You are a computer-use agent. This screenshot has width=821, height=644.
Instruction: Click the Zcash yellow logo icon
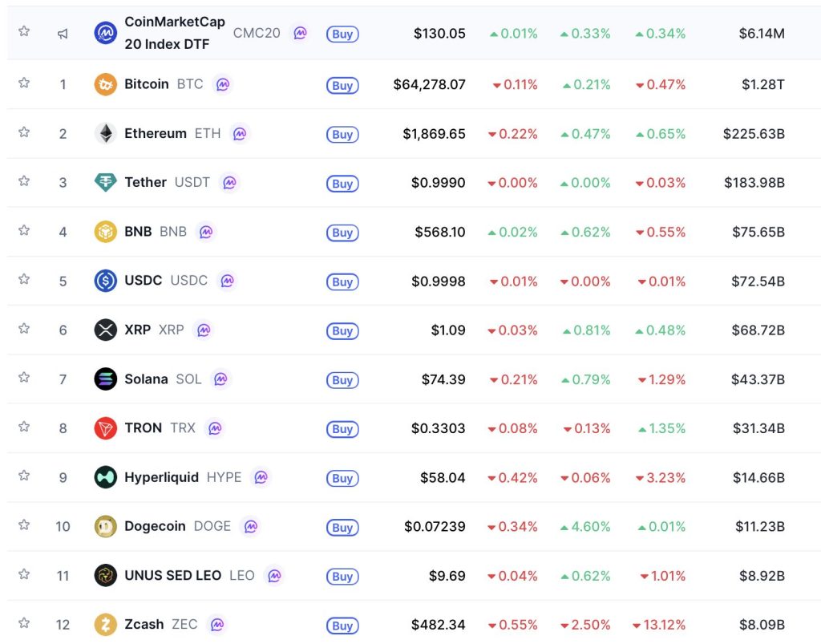(x=105, y=625)
